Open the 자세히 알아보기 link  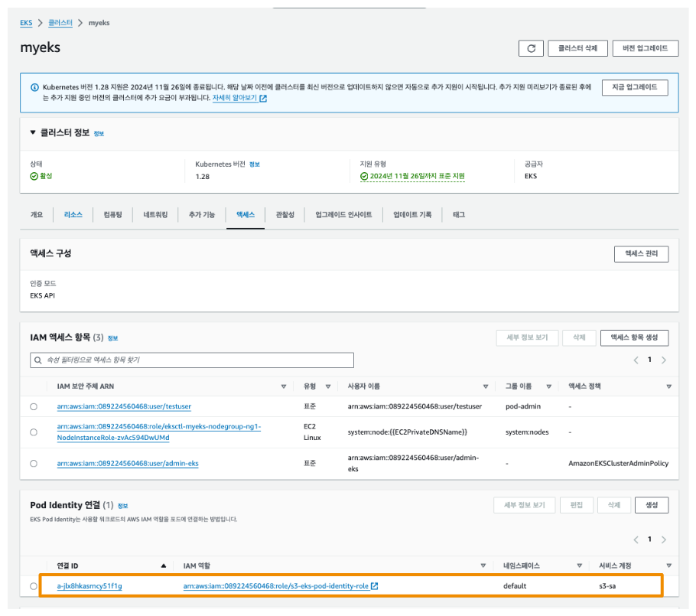235,98
